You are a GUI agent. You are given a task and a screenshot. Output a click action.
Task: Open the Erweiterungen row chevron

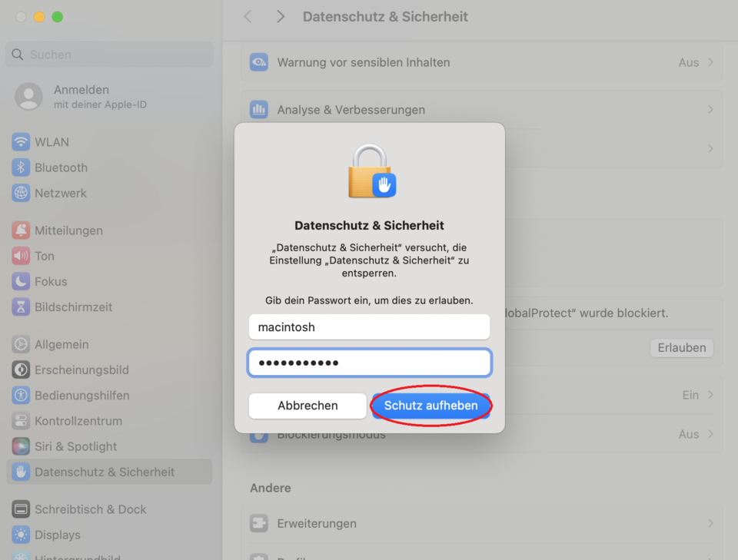tap(710, 524)
